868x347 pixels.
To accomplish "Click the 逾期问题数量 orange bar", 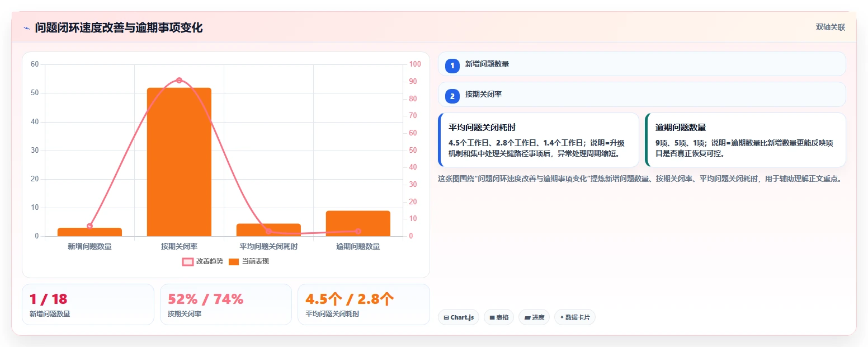I will click(358, 223).
